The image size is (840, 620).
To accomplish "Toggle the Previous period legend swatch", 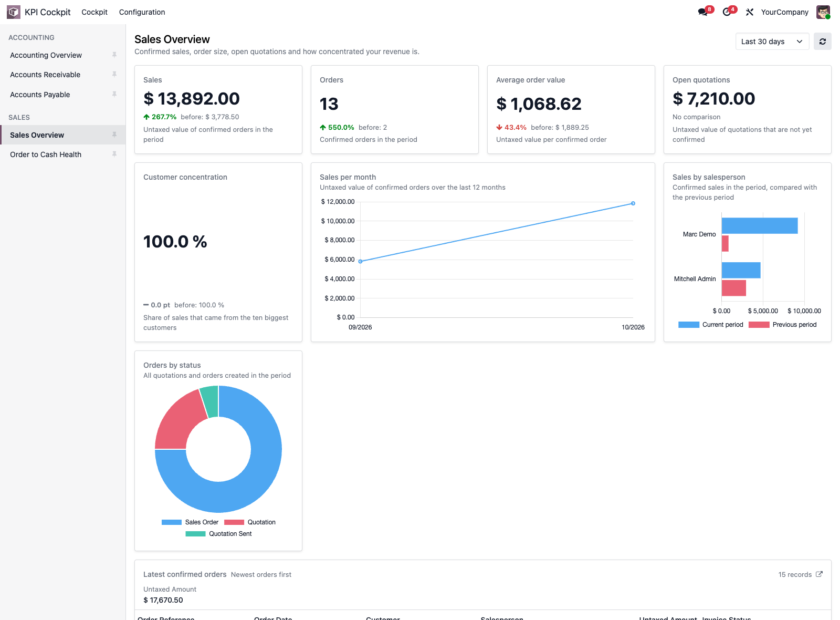I will (759, 325).
